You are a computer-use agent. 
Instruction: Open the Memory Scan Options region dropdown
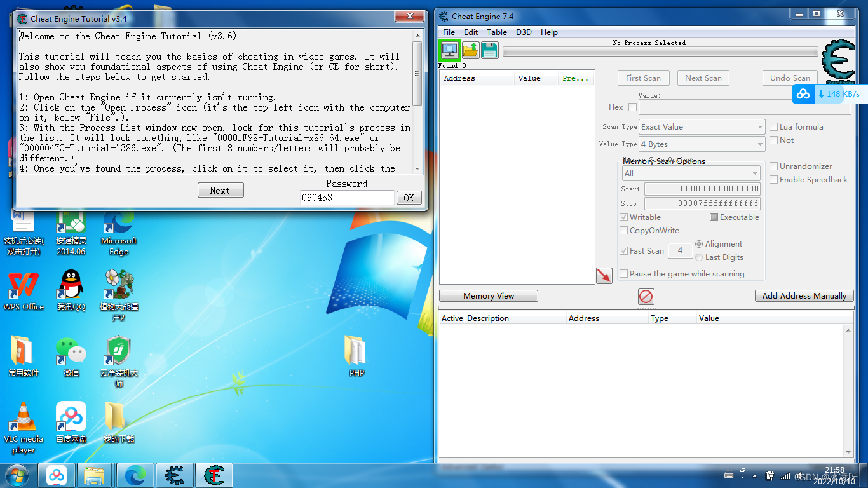coord(691,173)
